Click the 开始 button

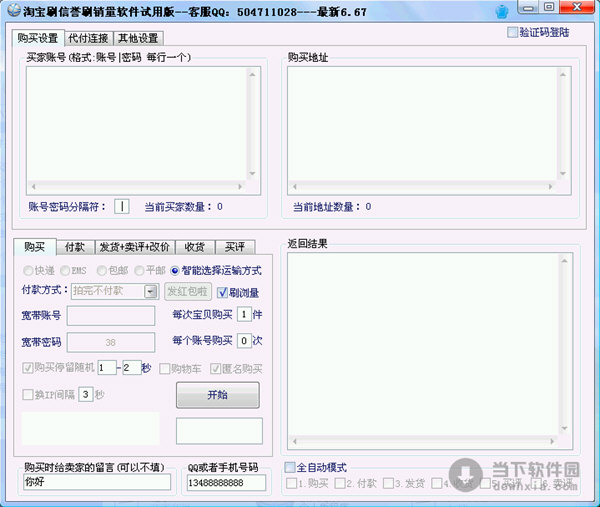point(217,395)
